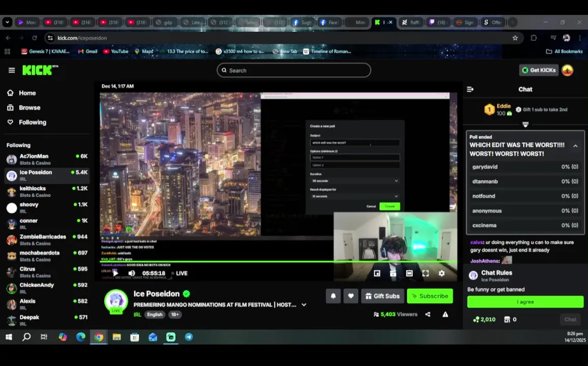Open ZombieBarricades channel in sidebar
The image size is (588, 366).
pyautogui.click(x=47, y=240)
